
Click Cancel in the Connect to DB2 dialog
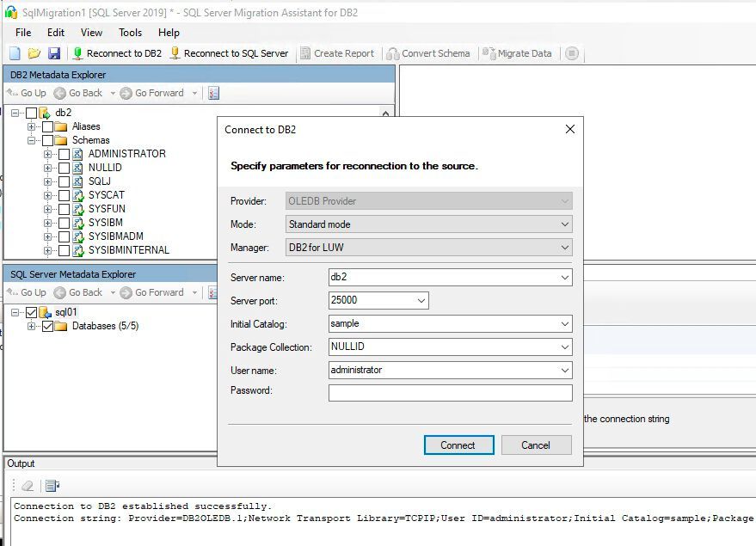536,445
